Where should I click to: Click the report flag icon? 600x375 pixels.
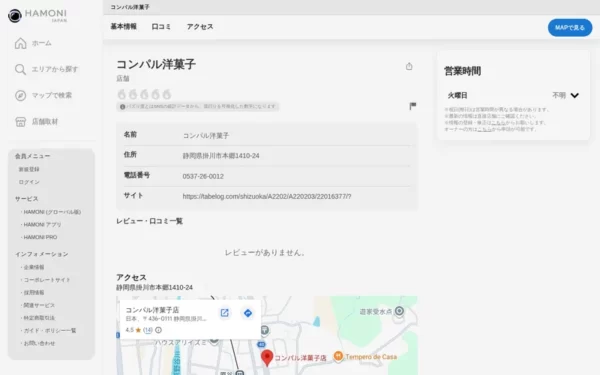click(412, 106)
